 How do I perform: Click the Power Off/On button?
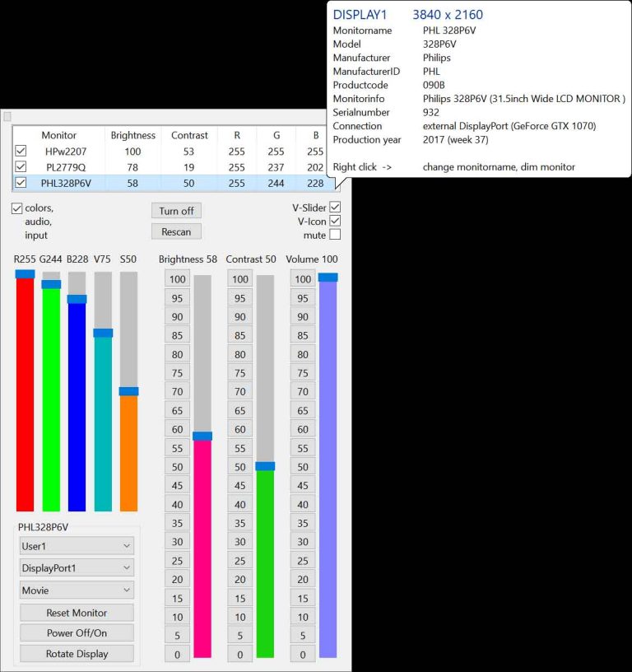coord(77,633)
